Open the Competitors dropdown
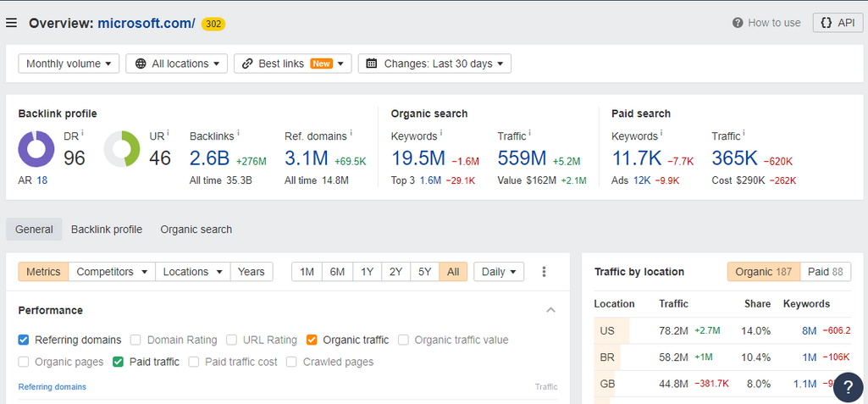Viewport: 868px width, 404px height. coord(112,272)
